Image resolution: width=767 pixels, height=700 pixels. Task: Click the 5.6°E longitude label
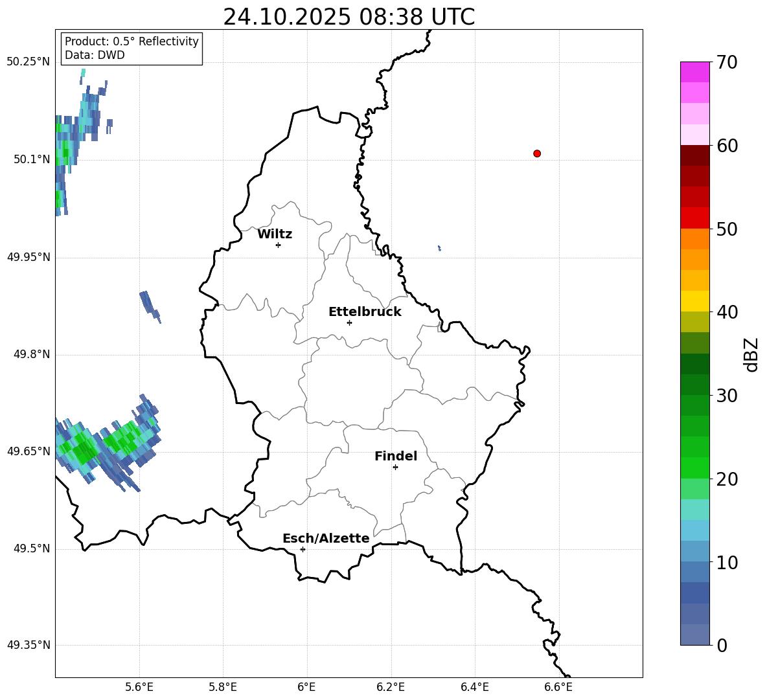tap(139, 687)
